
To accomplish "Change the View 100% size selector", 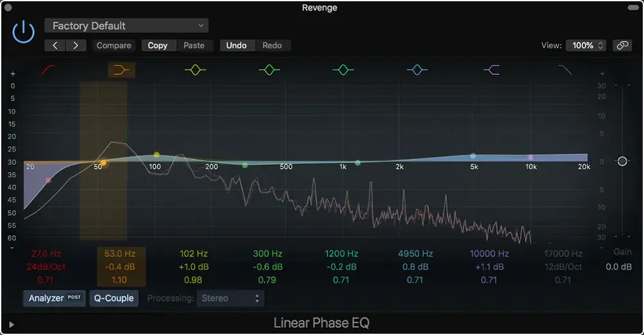I will click(x=585, y=46).
